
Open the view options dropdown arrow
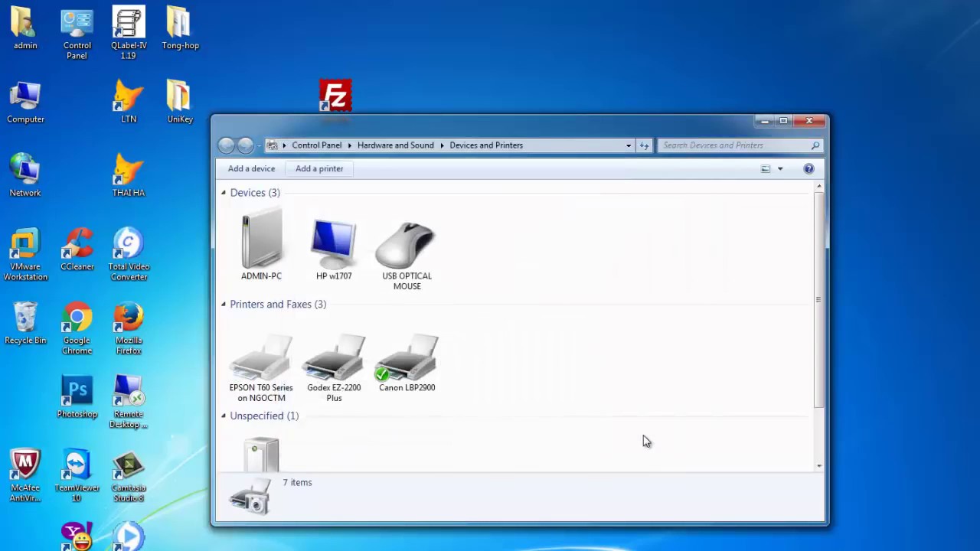780,168
